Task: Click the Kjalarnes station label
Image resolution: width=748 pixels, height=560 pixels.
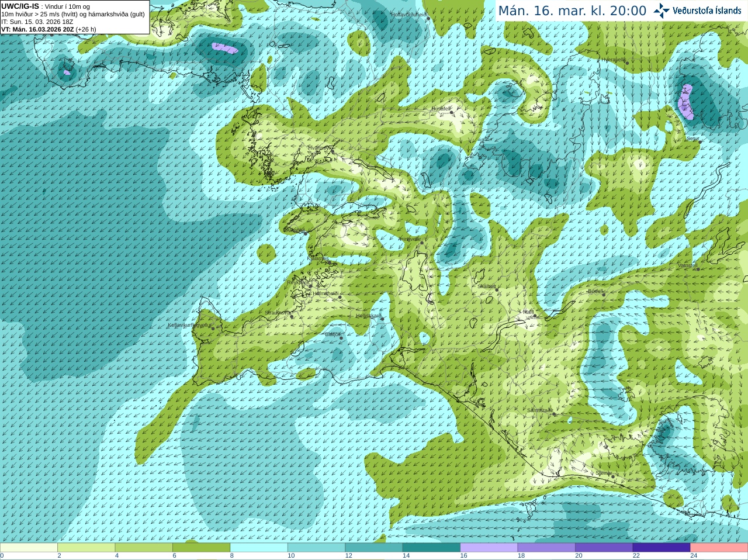Action: (318, 258)
